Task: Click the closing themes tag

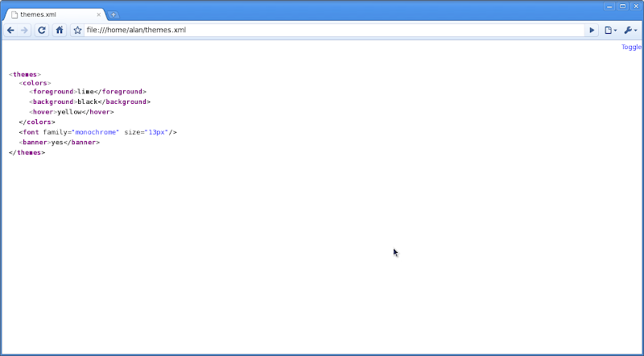Action: (x=27, y=152)
